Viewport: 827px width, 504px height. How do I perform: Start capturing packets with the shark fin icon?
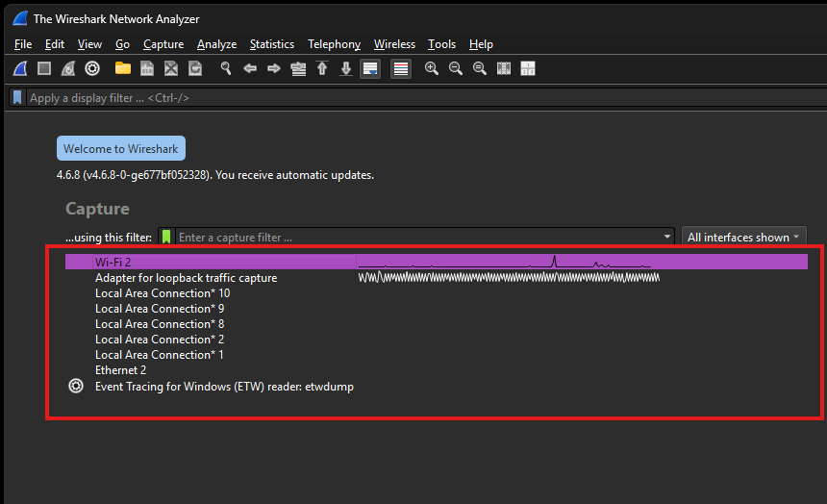click(x=20, y=68)
